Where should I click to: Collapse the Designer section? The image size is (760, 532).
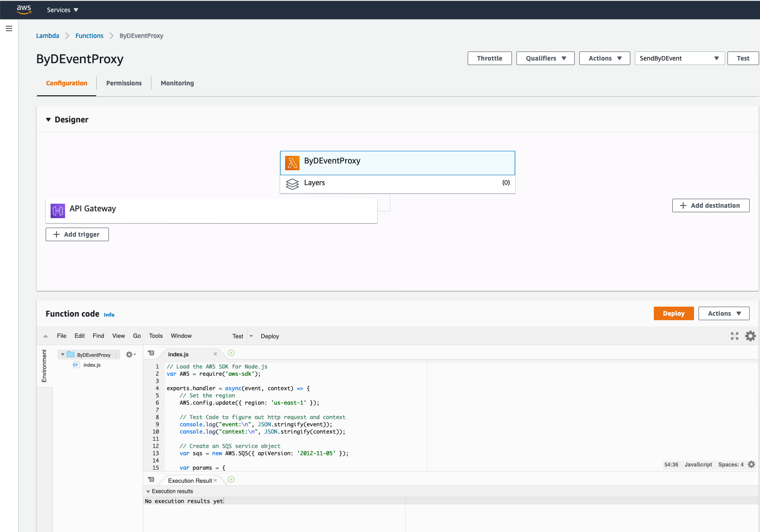48,120
